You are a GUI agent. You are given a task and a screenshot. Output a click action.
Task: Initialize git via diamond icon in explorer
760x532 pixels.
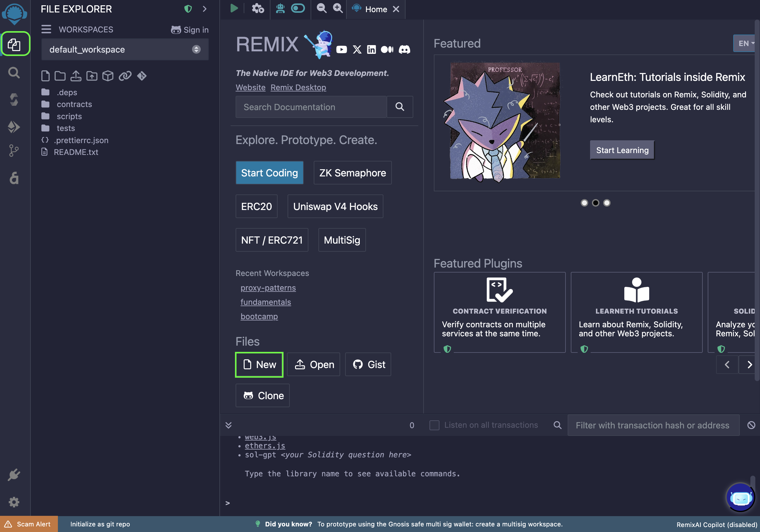142,76
